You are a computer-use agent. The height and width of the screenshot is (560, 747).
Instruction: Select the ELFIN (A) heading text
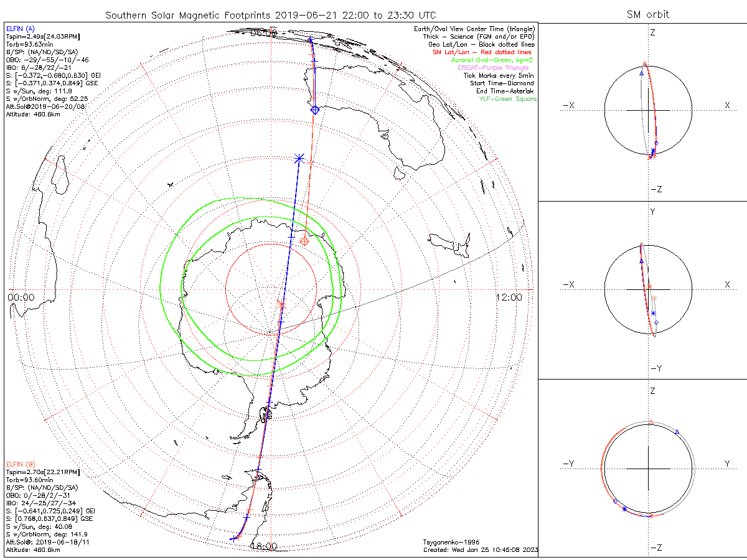[21, 29]
